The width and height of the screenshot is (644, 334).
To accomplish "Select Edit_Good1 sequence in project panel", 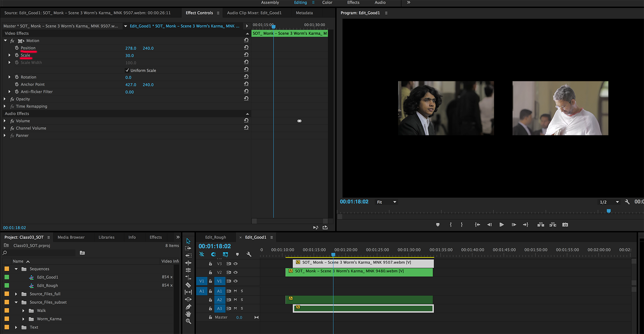I will [48, 277].
